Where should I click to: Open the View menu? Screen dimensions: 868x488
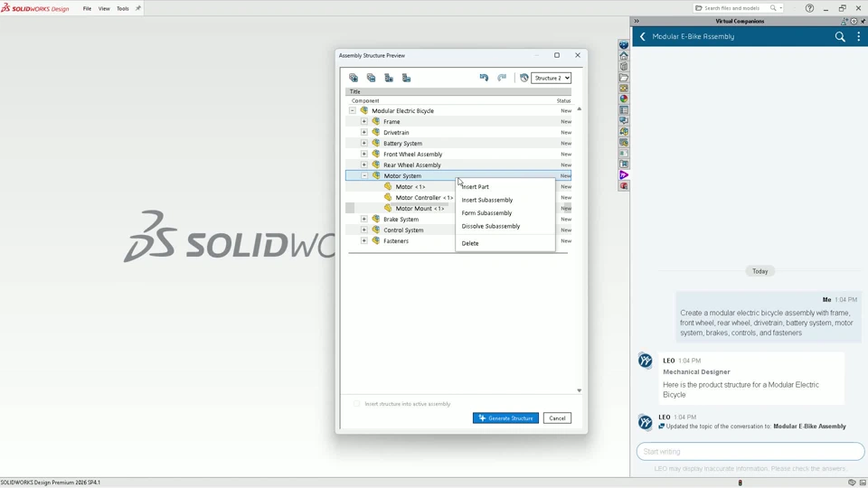[x=104, y=8]
